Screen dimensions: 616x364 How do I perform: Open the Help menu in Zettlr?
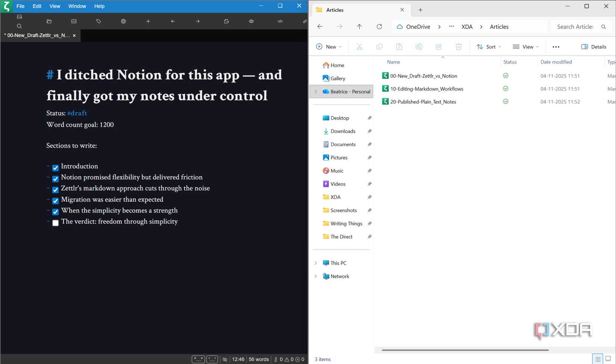[99, 6]
